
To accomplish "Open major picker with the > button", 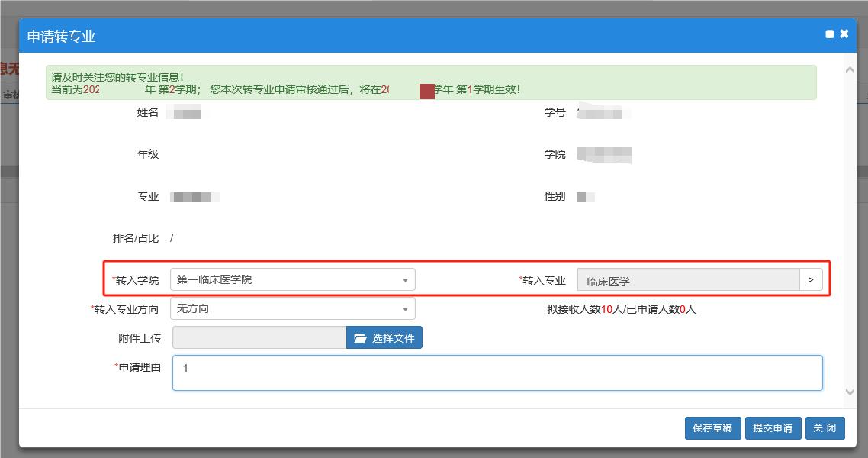I will [811, 280].
